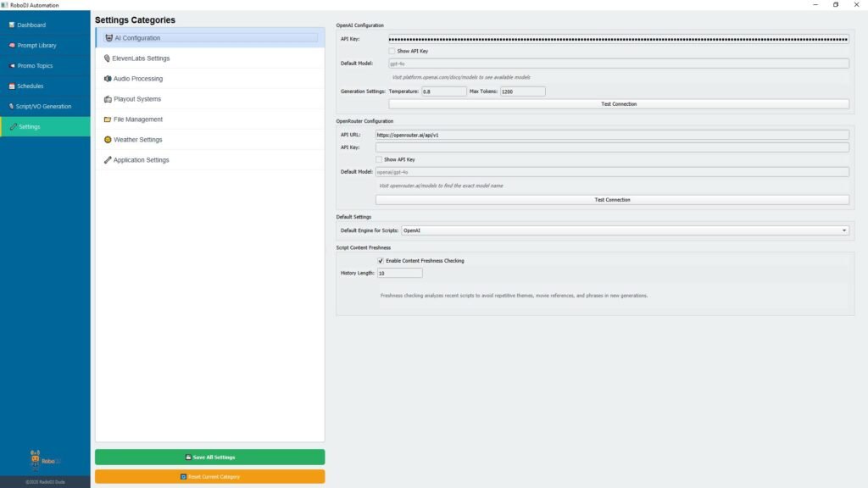The width and height of the screenshot is (868, 488).
Task: Select AI Configuration category
Action: (x=137, y=38)
